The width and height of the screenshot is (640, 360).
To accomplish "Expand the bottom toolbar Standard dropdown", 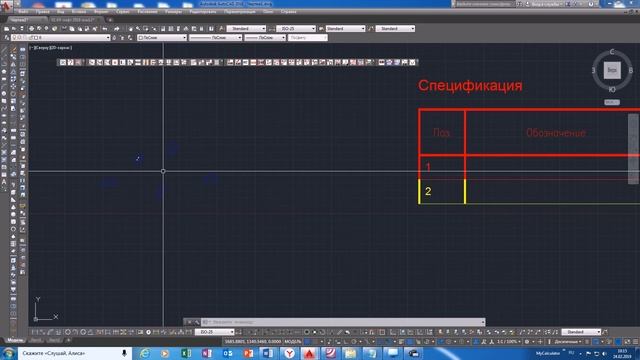I will (x=598, y=332).
